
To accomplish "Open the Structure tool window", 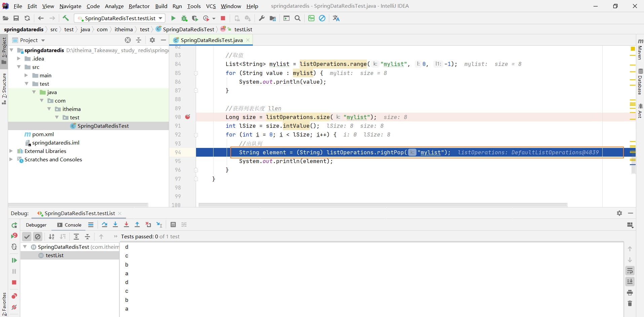I will click(4, 89).
